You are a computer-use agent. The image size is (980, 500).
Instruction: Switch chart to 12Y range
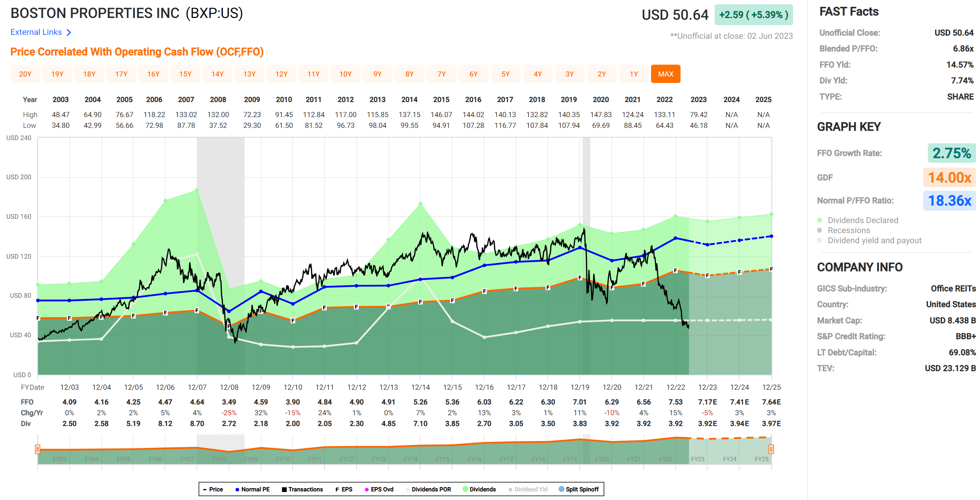click(281, 74)
